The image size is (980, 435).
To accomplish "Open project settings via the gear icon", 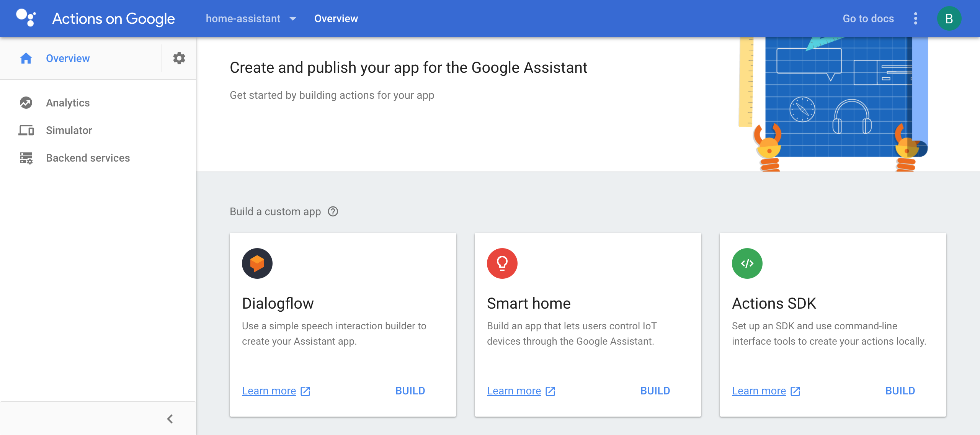I will click(178, 58).
